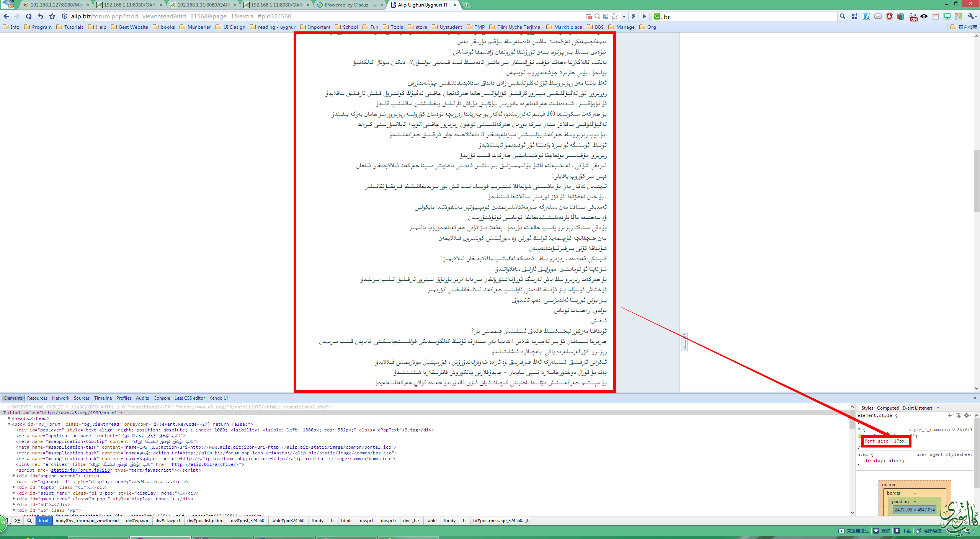The height and width of the screenshot is (539, 980).
Task: Toggle the extension icon labeled ON
Action: coord(913,17)
